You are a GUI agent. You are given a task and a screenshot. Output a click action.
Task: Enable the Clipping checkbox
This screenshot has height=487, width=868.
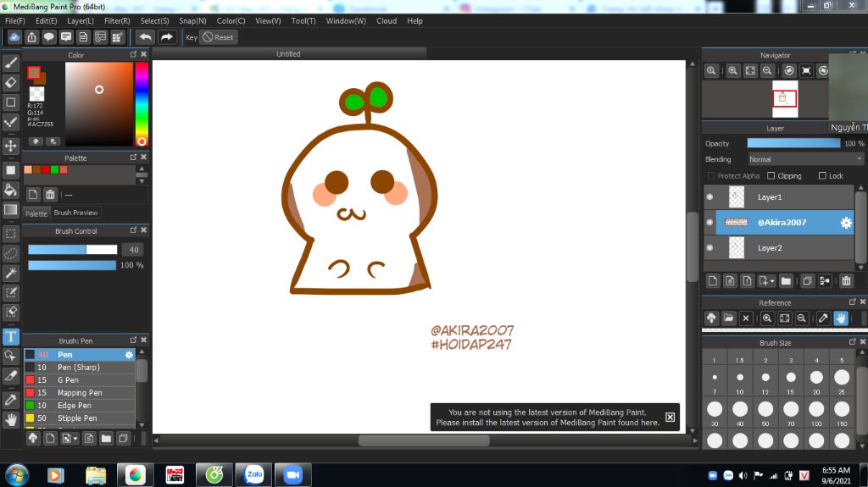(x=771, y=176)
